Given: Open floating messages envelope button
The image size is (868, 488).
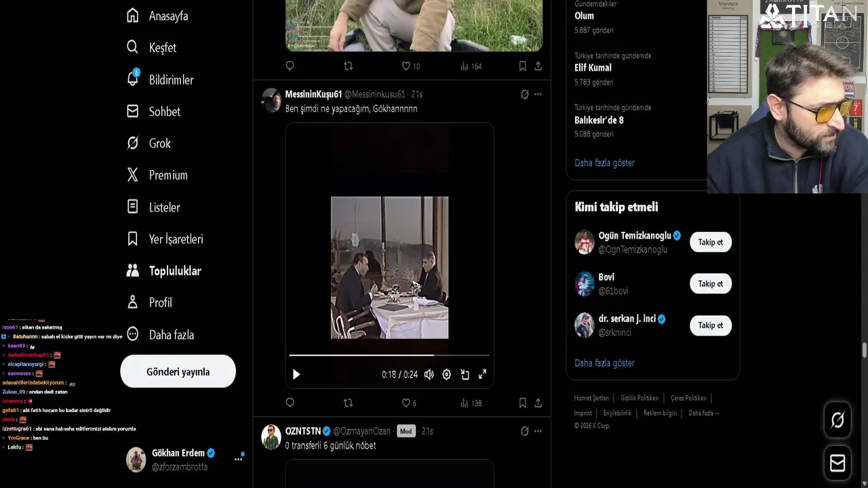Looking at the screenshot, I should (837, 463).
